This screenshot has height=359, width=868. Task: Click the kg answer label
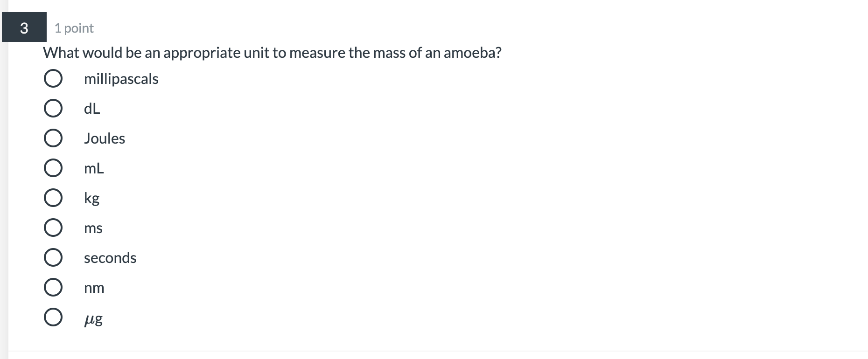click(x=91, y=198)
